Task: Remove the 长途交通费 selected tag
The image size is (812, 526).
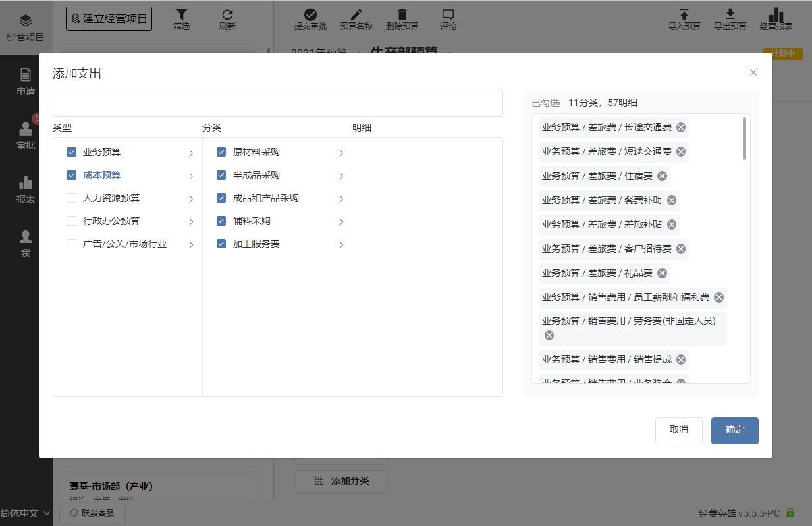Action: [681, 127]
